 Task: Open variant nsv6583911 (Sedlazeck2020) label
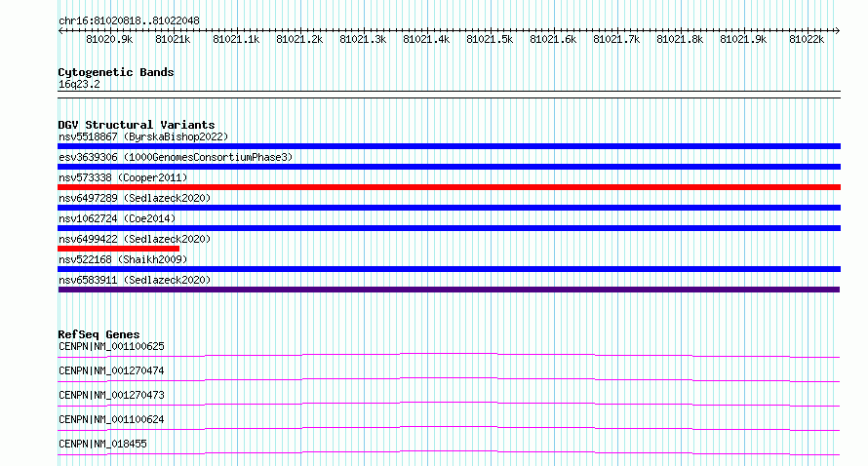coord(135,280)
